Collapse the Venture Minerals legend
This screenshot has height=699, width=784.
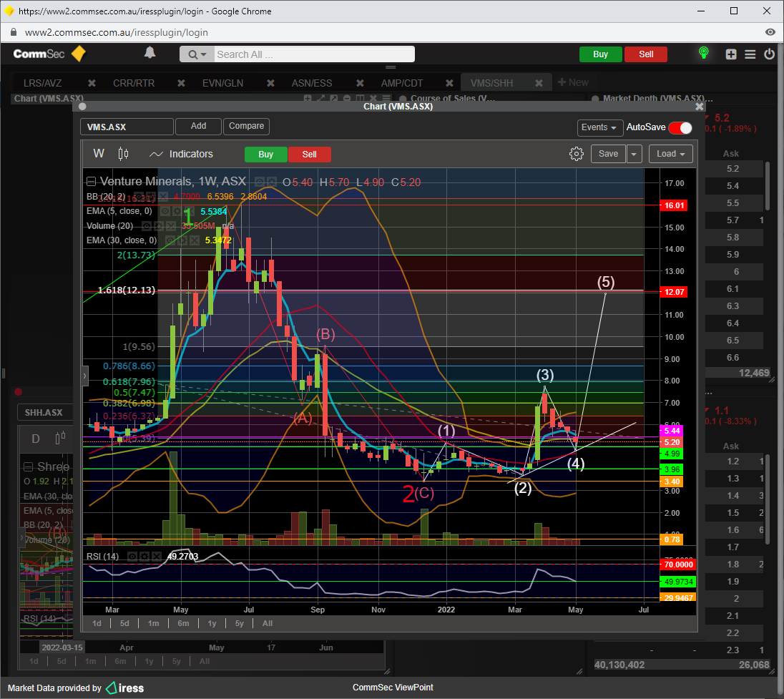(x=92, y=182)
